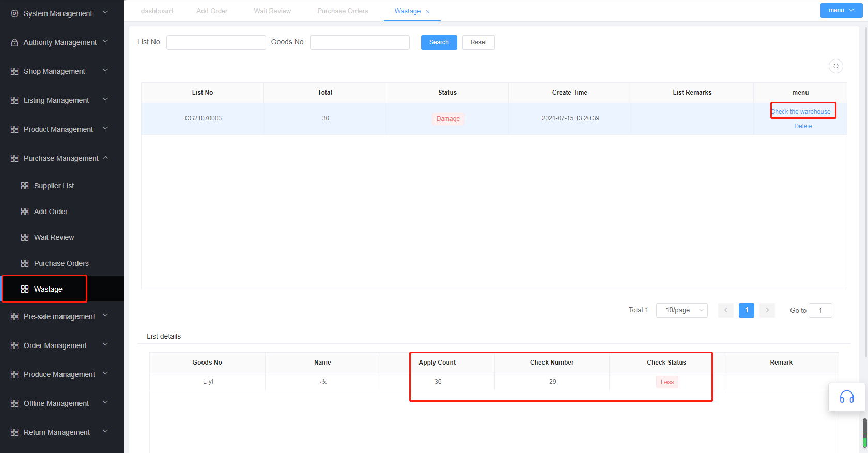
Task: Click the Listing Management grid icon
Action: 14,100
